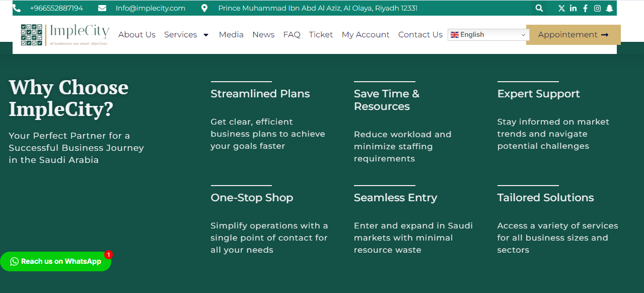Click the Save Time & Resources heading
This screenshot has width=644, height=293.
[387, 100]
